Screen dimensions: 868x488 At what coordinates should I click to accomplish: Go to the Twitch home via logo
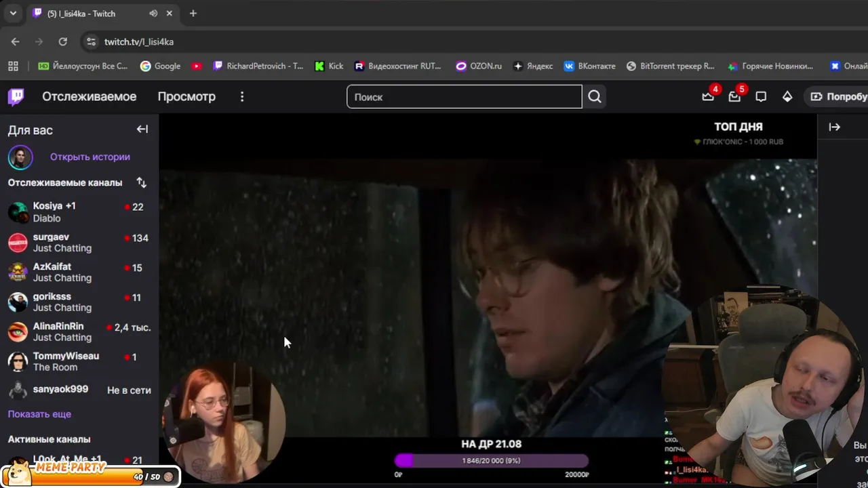pyautogui.click(x=16, y=96)
